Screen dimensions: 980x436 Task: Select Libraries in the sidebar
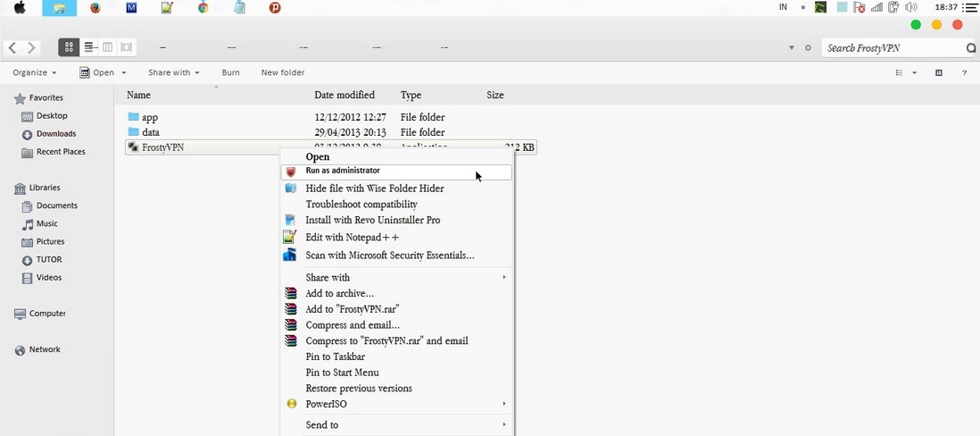click(x=37, y=188)
